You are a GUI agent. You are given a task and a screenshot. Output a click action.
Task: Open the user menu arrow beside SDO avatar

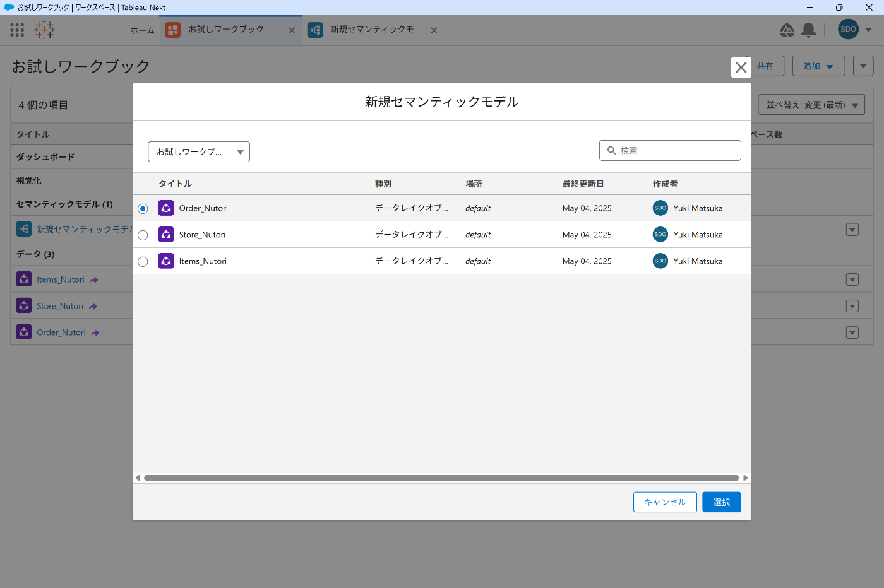pos(868,30)
